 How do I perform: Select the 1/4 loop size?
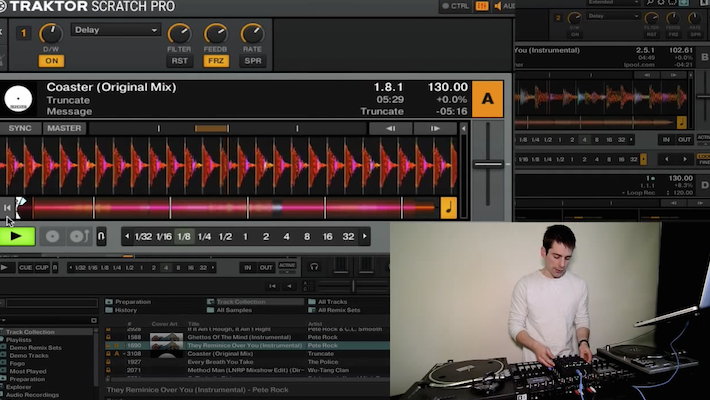pyautogui.click(x=204, y=237)
